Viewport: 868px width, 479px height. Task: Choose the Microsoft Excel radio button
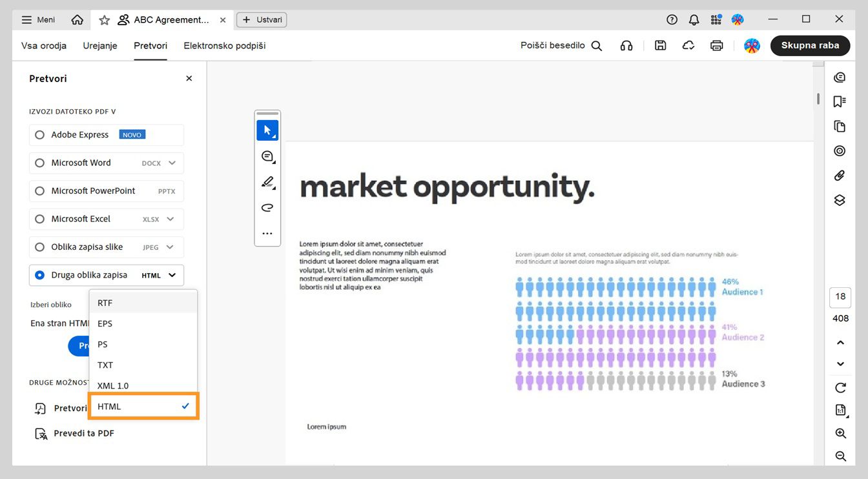coord(40,219)
